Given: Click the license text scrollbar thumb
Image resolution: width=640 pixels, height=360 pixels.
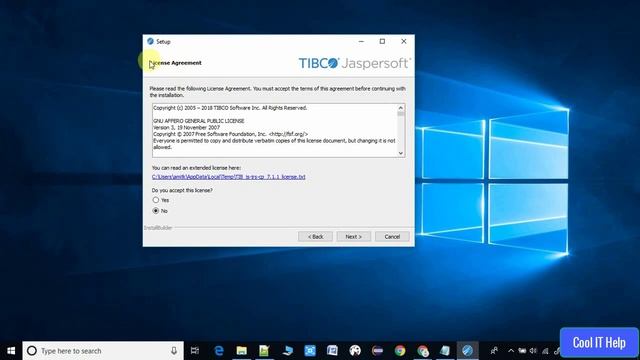Looking at the screenshot, I should click(401, 114).
